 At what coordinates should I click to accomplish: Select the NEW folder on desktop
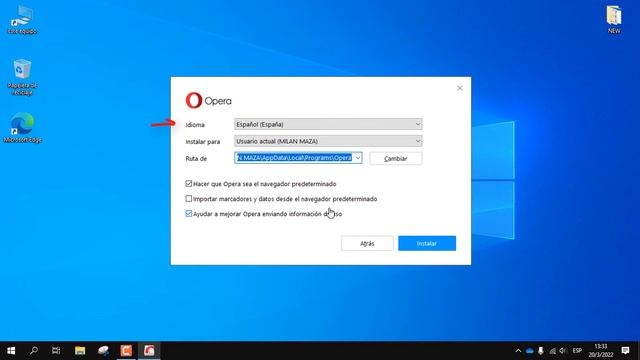tap(614, 20)
